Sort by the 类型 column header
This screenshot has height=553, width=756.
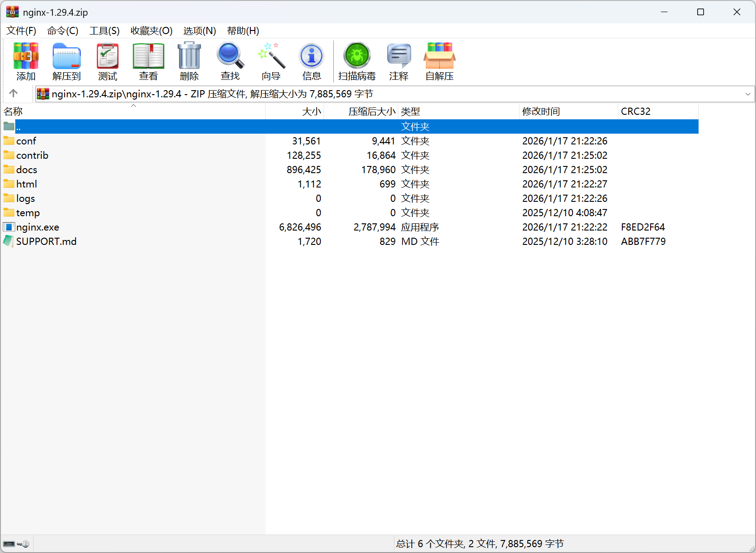(x=459, y=111)
